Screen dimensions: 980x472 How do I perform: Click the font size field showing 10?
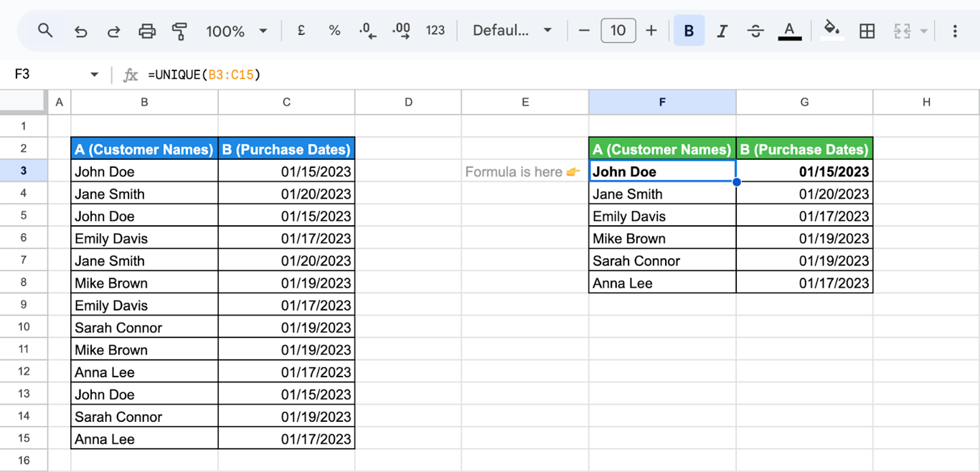618,31
